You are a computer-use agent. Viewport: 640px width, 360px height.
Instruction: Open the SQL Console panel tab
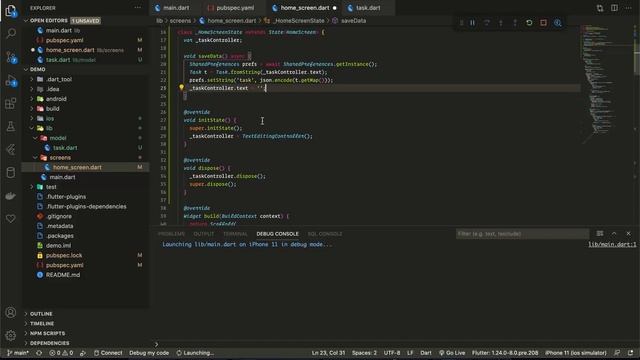[325, 234]
